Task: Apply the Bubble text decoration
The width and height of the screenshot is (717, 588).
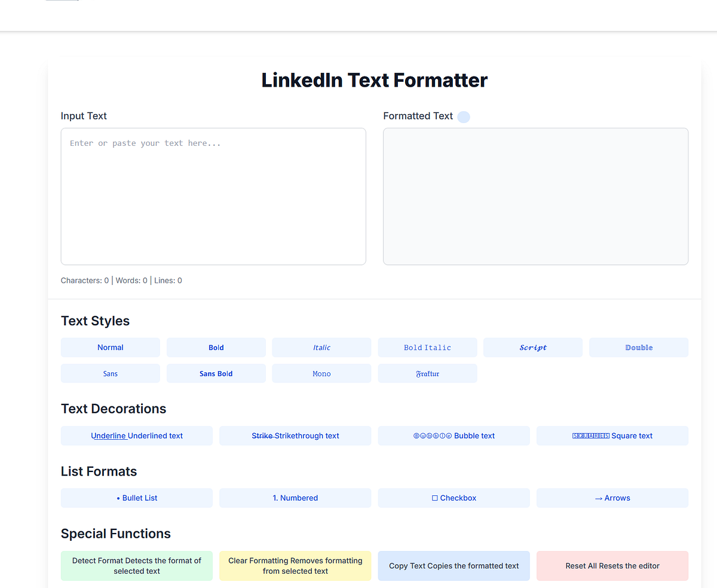Action: (454, 436)
